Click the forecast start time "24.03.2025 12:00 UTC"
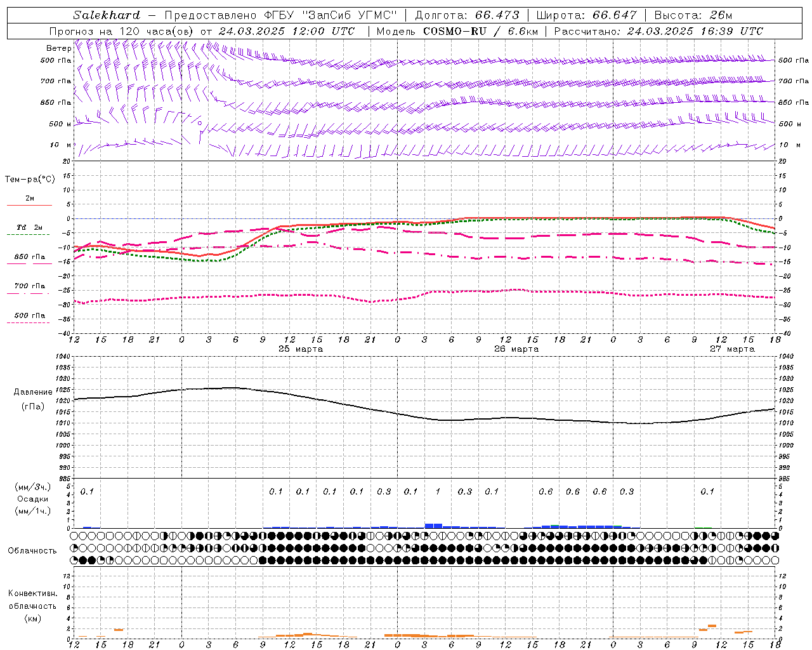Image resolution: width=812 pixels, height=650 pixels. pyautogui.click(x=287, y=31)
